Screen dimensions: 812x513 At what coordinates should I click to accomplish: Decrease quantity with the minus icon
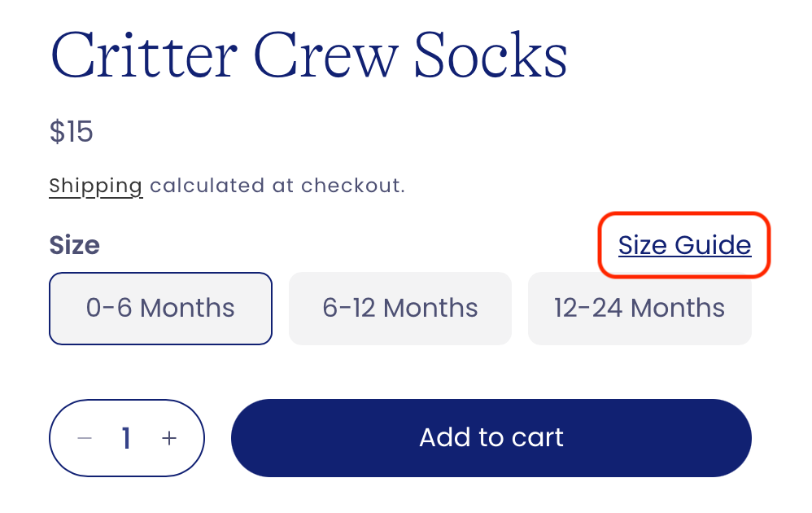click(85, 438)
